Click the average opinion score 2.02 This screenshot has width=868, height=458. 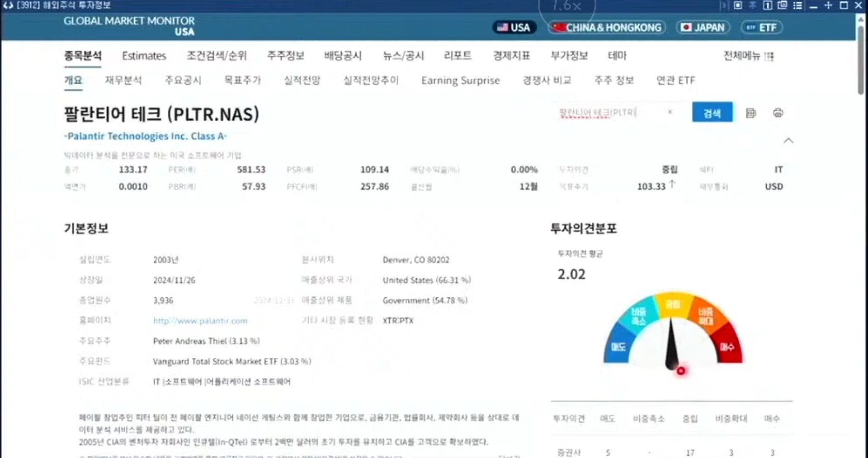click(571, 274)
